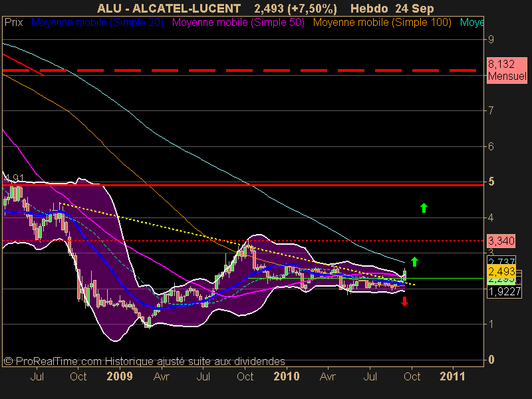Click the 9 value on price axis
Screen dimensions: 532x399
click(491, 40)
